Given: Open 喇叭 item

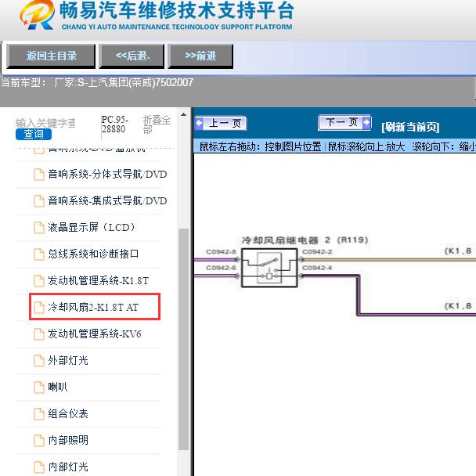Looking at the screenshot, I should [x=58, y=387].
